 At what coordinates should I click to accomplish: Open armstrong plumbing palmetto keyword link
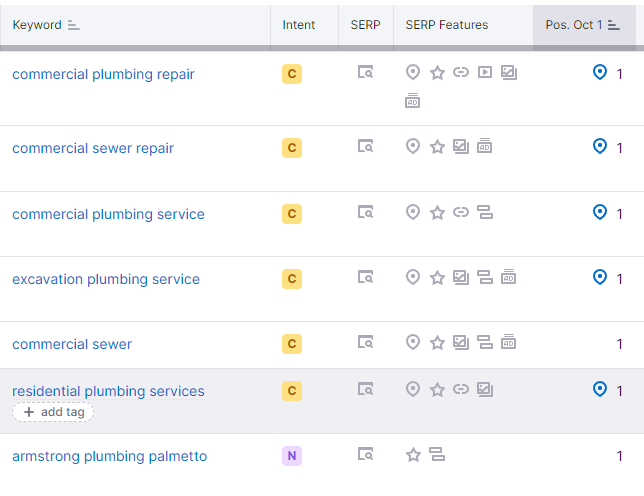coord(109,456)
